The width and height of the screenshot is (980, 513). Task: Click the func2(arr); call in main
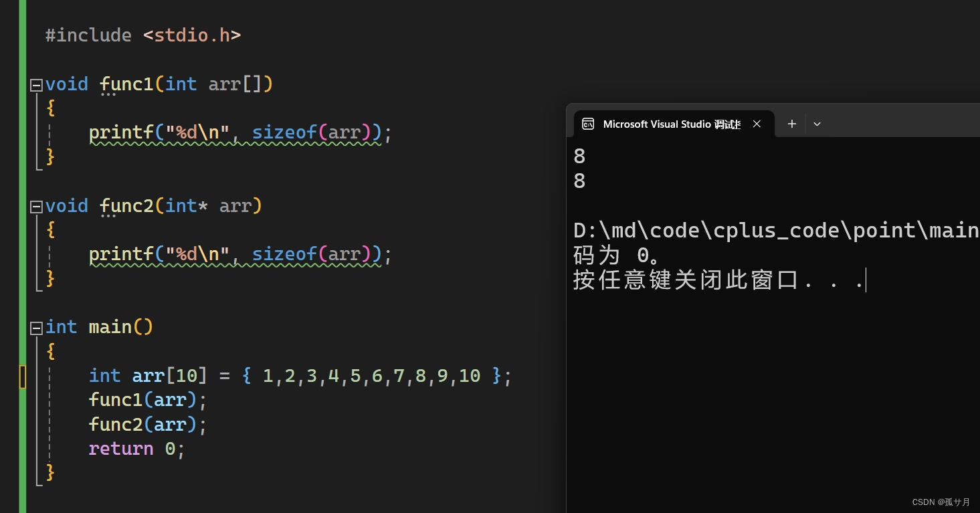click(148, 425)
